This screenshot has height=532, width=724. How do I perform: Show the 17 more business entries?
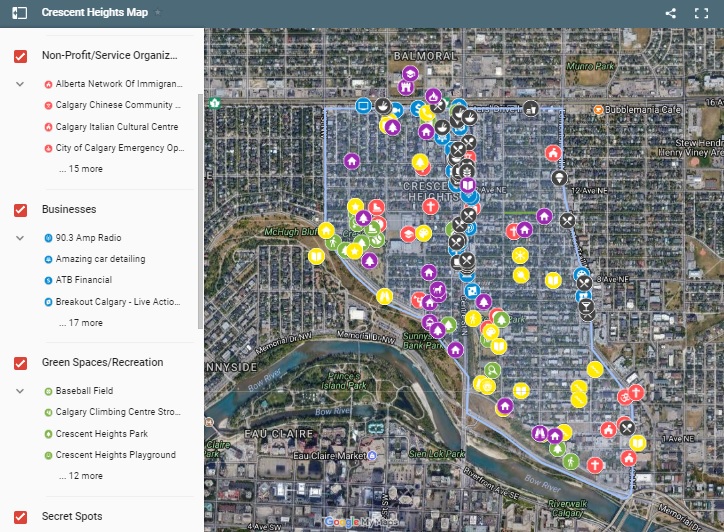pos(81,323)
